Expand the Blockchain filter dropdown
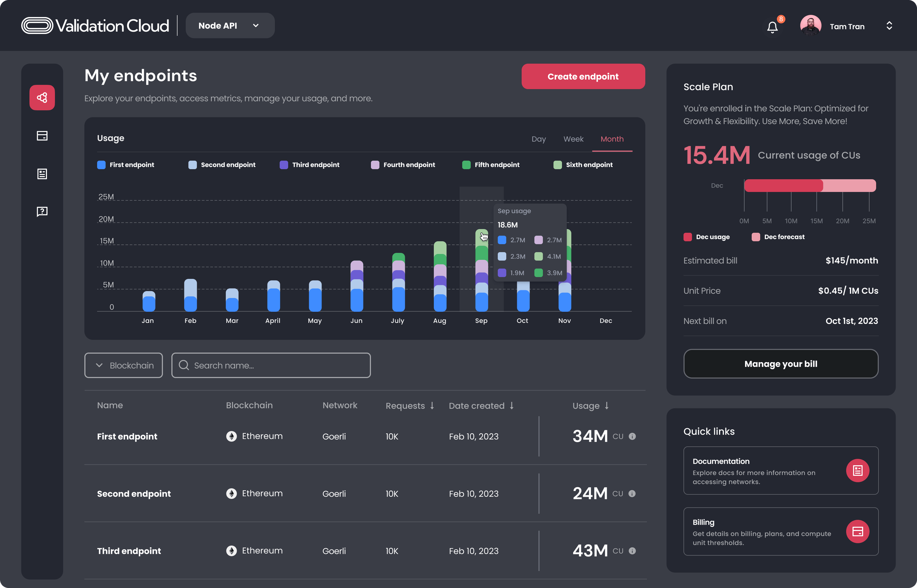 click(x=124, y=365)
